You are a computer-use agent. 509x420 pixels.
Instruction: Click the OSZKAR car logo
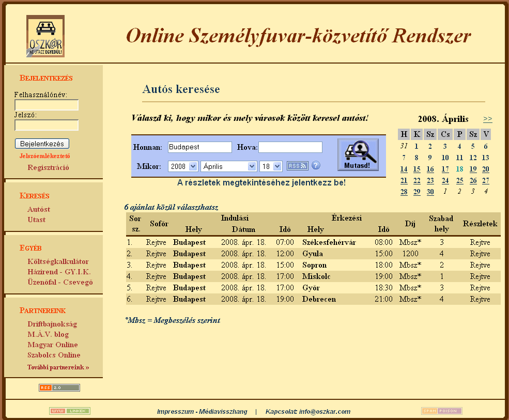45,36
